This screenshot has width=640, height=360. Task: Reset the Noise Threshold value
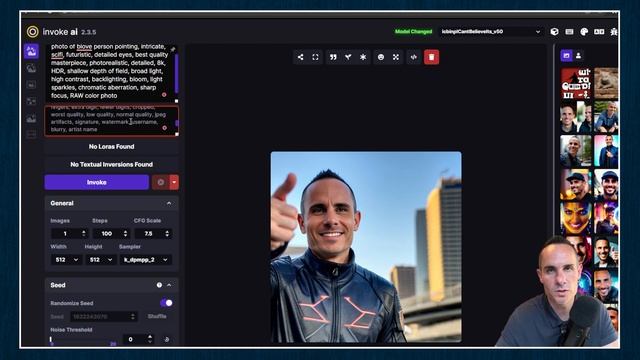pos(167,339)
